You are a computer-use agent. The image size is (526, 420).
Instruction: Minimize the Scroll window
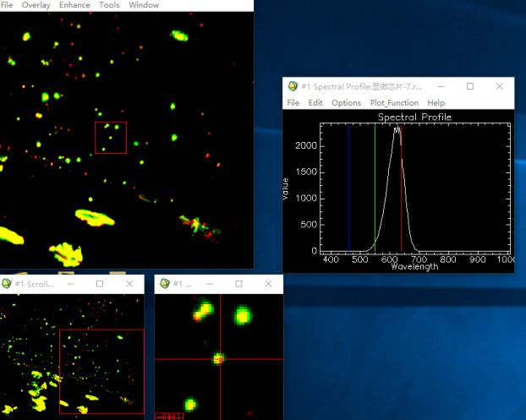click(x=71, y=284)
